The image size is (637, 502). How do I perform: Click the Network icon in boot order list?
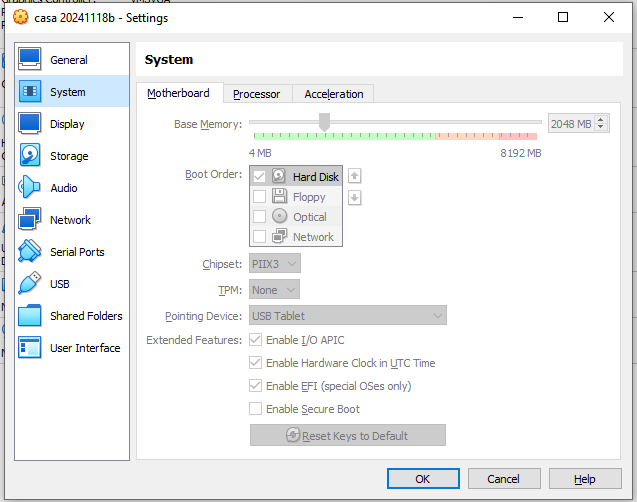(279, 236)
